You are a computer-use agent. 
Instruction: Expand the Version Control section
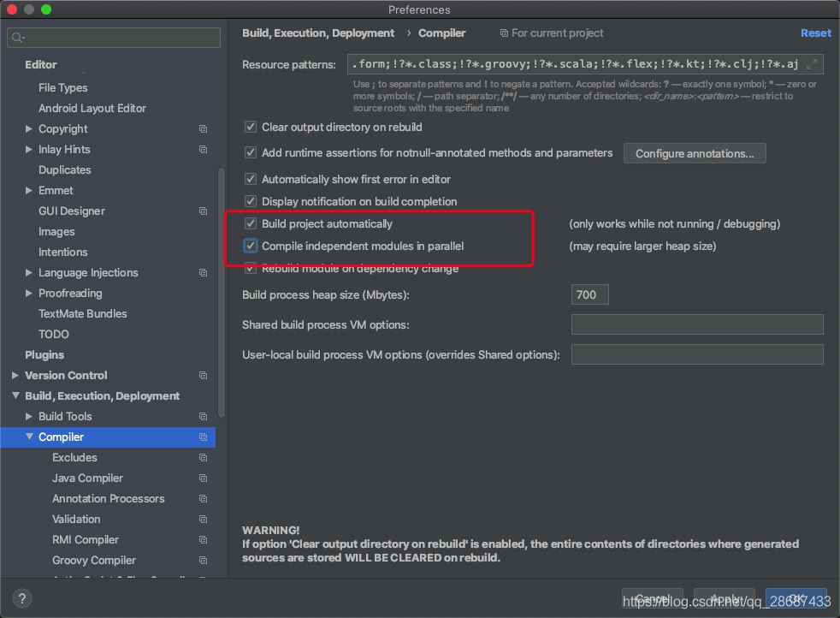(x=15, y=376)
